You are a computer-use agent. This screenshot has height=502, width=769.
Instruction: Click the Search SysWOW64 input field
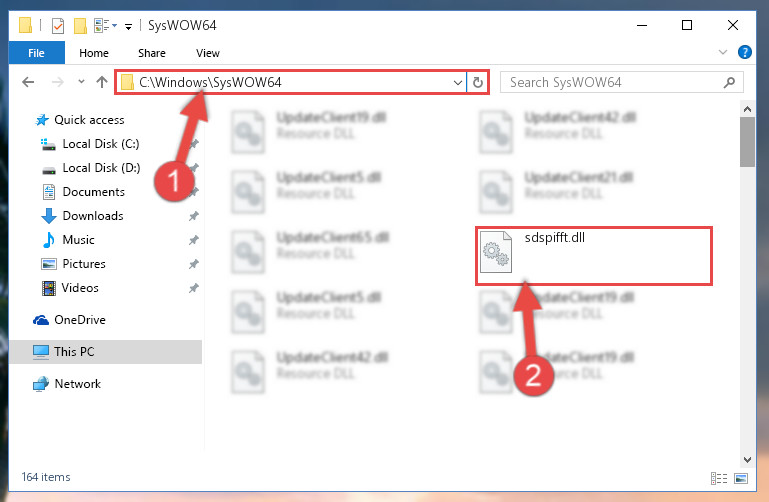coord(613,82)
